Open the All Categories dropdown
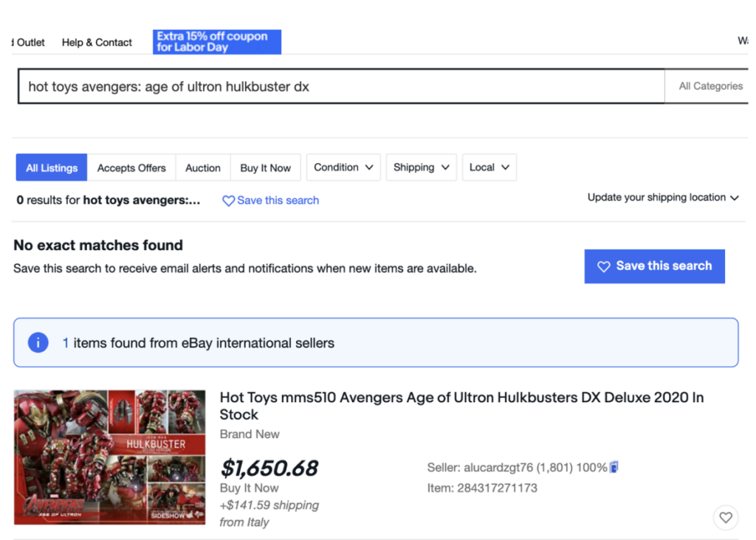Screen dimensions: 756x540 [710, 86]
